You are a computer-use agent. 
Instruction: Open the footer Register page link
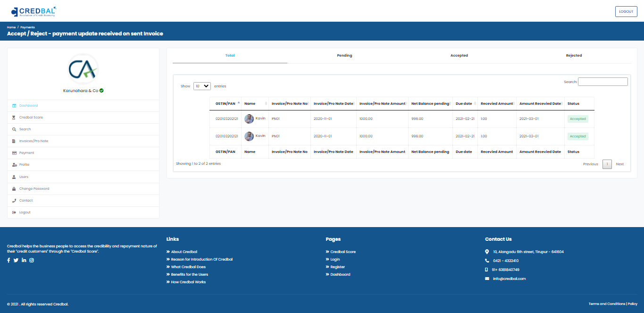pyautogui.click(x=337, y=267)
